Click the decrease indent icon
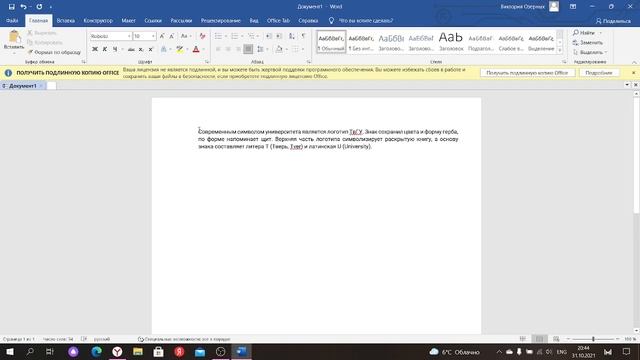Viewport: 640px width, 360px height. click(269, 36)
